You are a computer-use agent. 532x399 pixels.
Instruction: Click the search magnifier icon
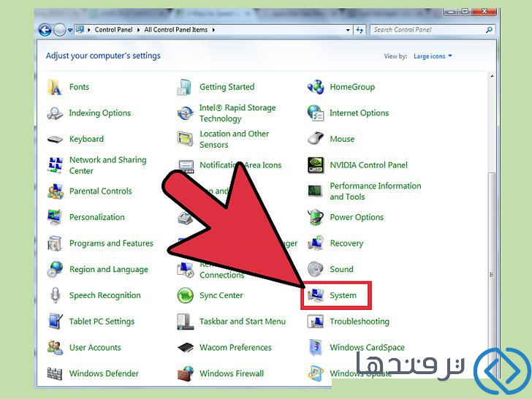(489, 30)
